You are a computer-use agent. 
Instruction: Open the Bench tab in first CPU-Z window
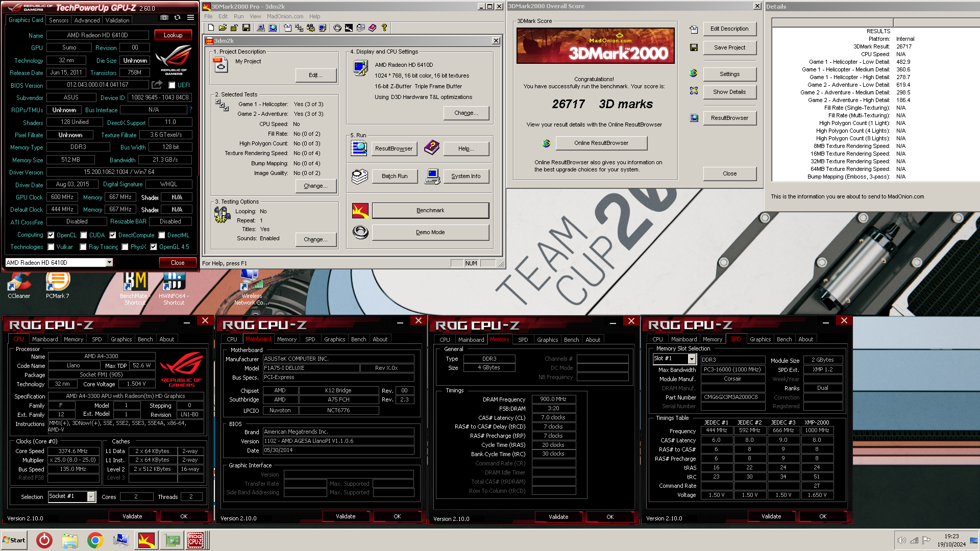tap(145, 339)
